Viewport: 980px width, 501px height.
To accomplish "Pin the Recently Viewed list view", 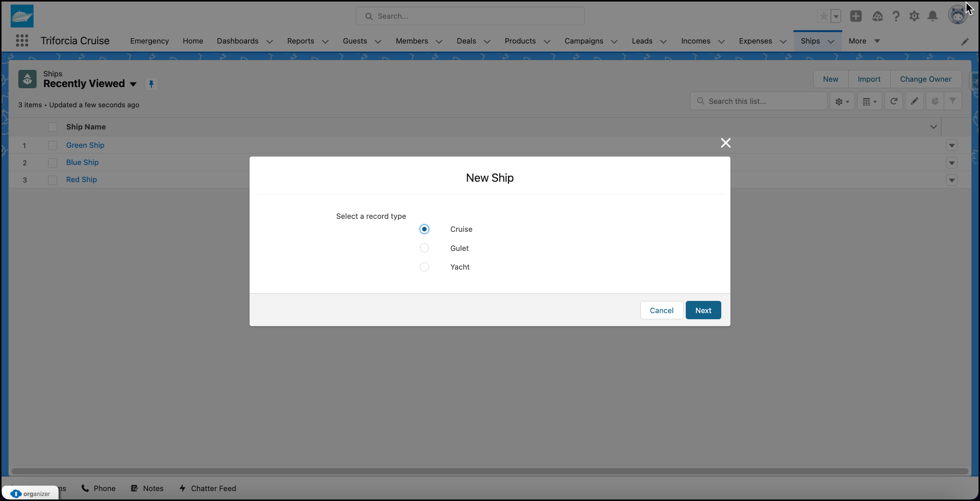I will 152,84.
